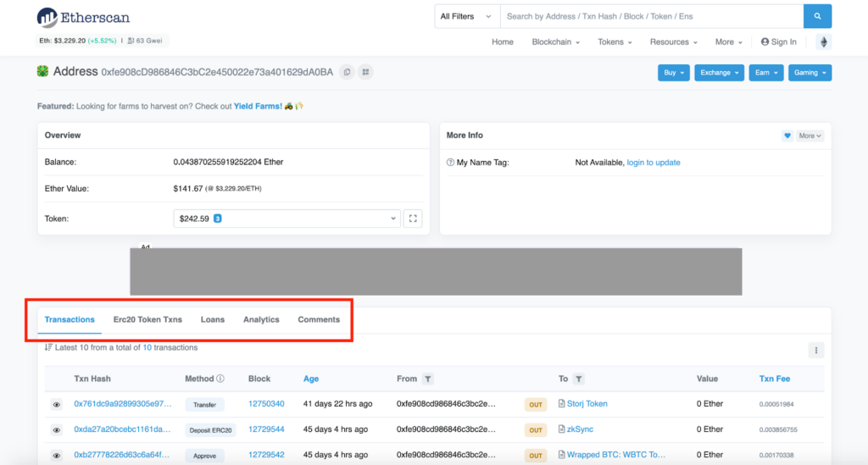This screenshot has height=465, width=868.
Task: Expand the More navigation menu
Action: tap(728, 42)
